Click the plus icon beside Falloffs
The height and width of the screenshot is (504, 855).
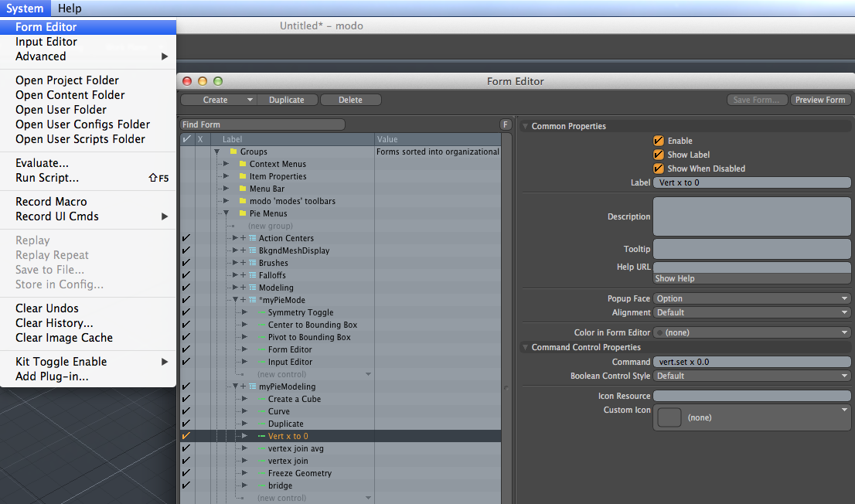tap(244, 275)
